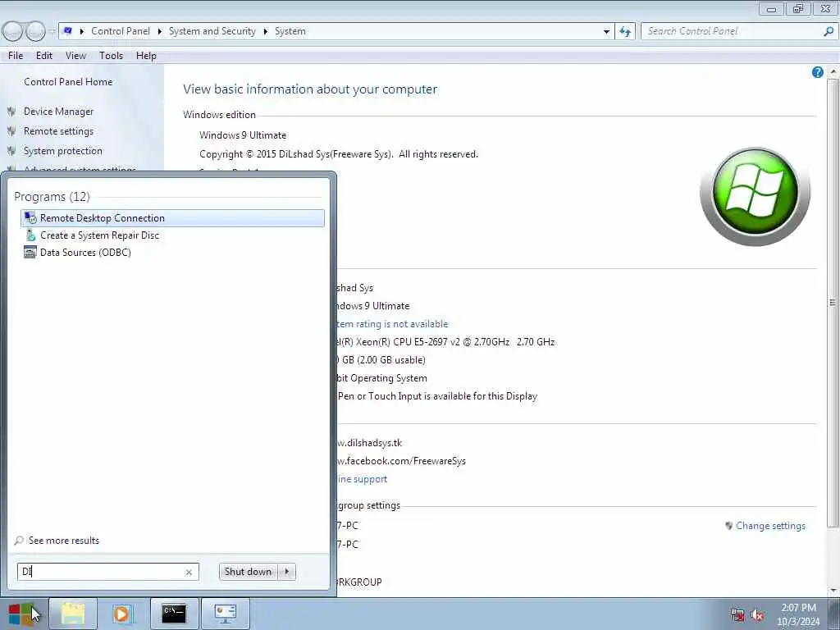The height and width of the screenshot is (630, 840).
Task: Click the System breadcrumb
Action: (290, 31)
